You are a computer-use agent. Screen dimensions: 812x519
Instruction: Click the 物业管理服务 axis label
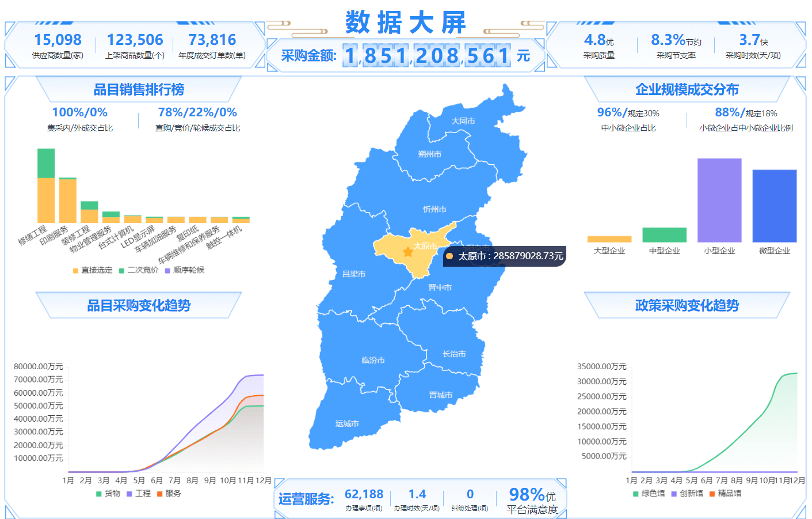pos(91,240)
